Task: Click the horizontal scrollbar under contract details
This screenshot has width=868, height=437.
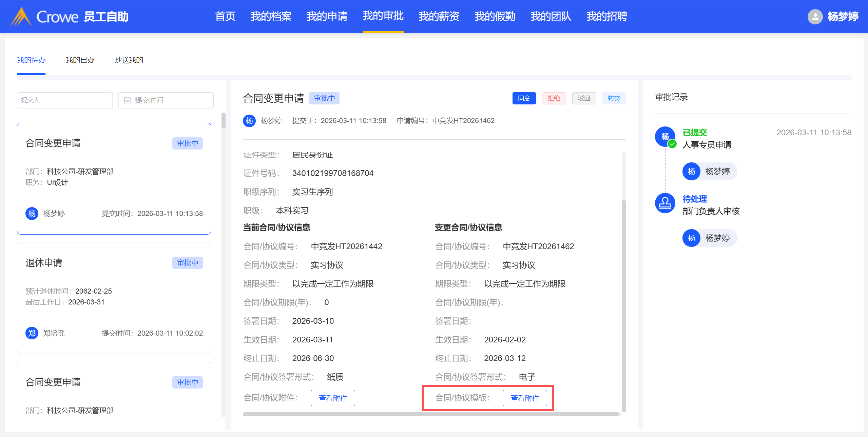Action: pyautogui.click(x=431, y=414)
